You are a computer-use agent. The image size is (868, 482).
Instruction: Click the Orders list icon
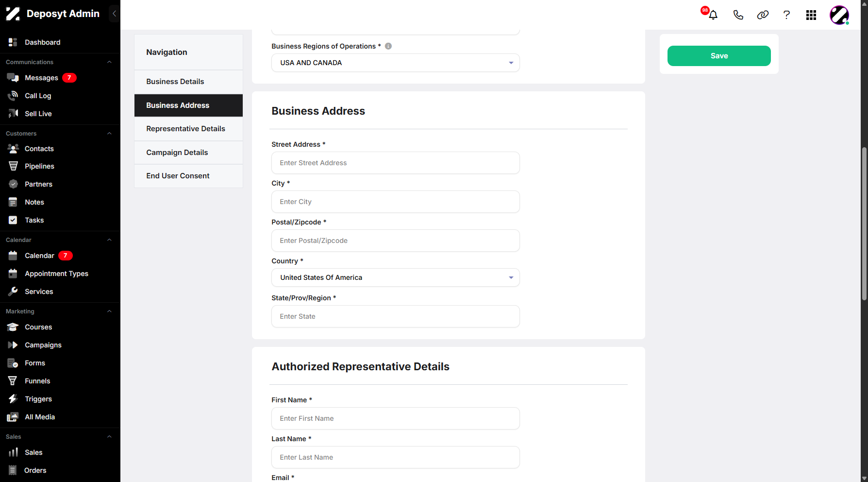click(13, 470)
